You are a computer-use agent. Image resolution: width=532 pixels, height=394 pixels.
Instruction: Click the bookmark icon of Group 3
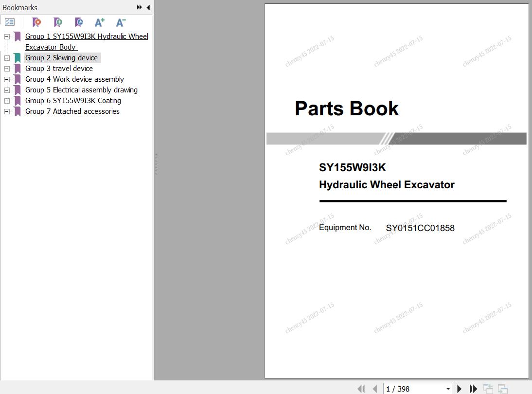(x=18, y=69)
